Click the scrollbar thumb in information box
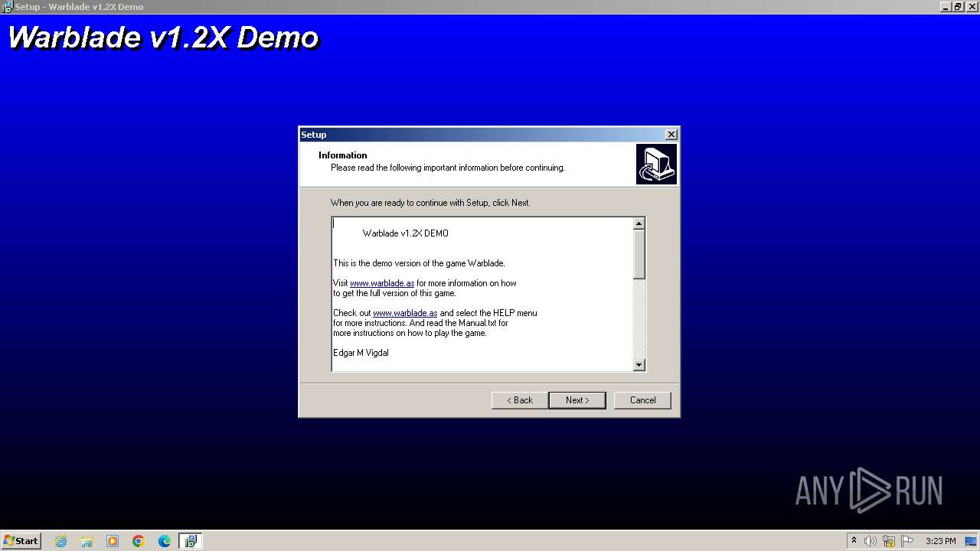Viewport: 980px width, 551px height. coord(639,254)
